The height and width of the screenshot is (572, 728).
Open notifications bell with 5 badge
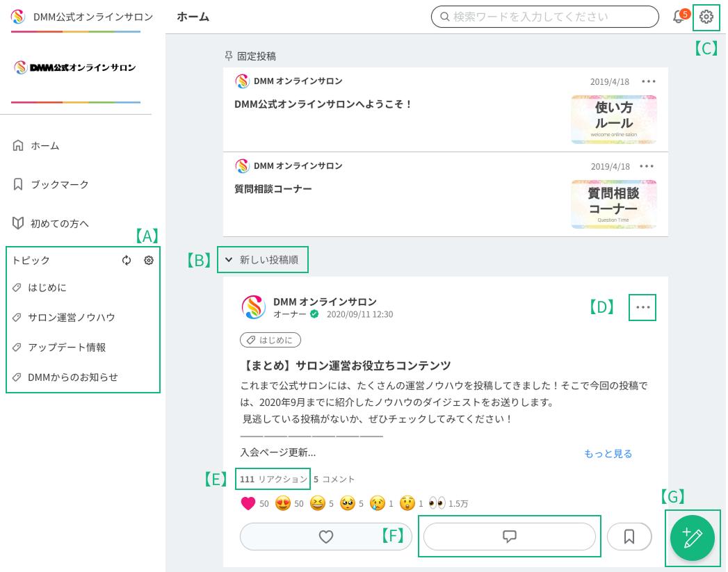(x=680, y=16)
